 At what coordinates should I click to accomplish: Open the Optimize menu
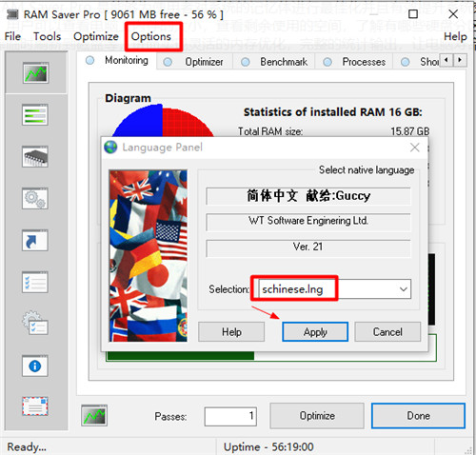(x=96, y=36)
